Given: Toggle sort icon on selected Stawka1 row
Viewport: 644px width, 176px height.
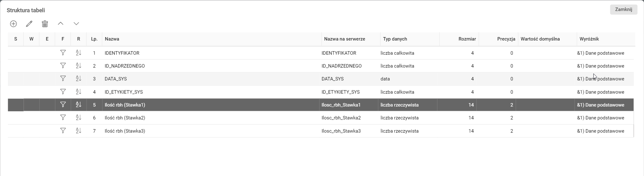Looking at the screenshot, I should [79, 105].
